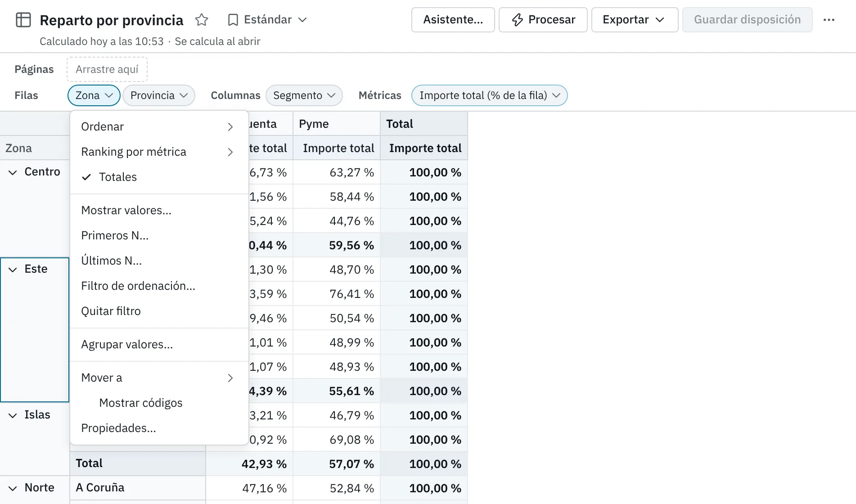Viewport: 856px width, 504px height.
Task: Select the 76,41 % Pyme cell
Action: tap(337, 294)
